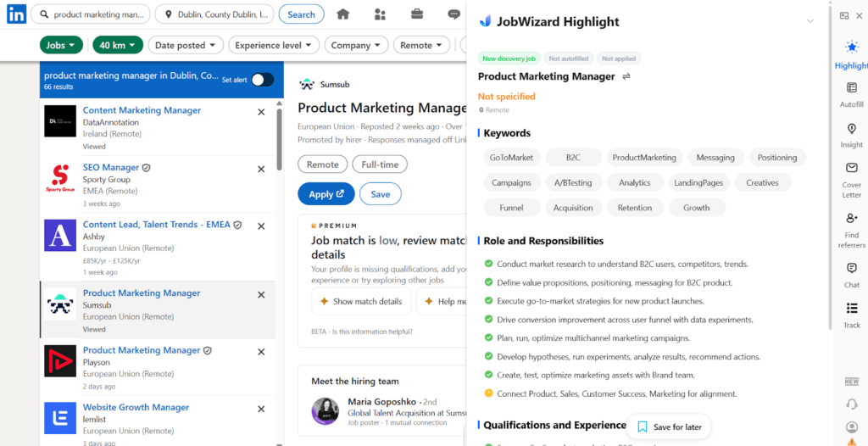Click the blue Apply button
868x446 pixels.
click(x=325, y=194)
